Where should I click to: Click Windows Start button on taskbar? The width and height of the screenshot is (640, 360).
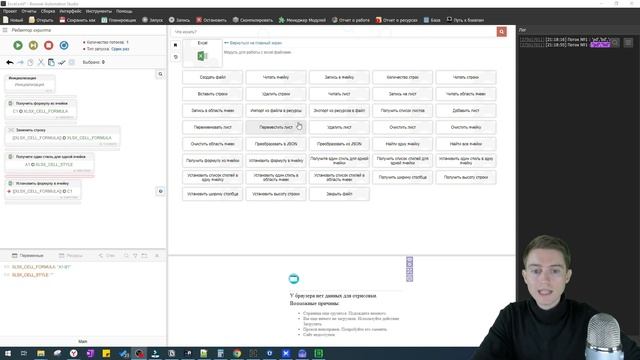point(8,353)
